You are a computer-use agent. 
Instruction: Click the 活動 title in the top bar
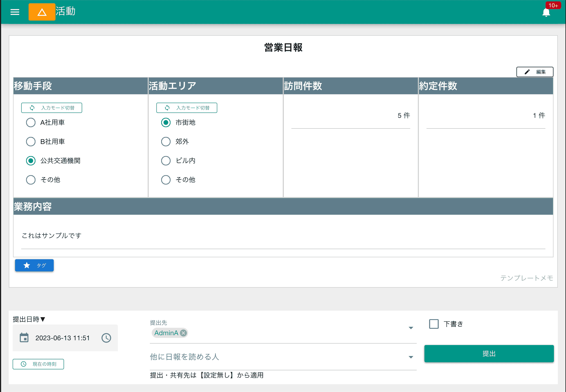point(66,12)
